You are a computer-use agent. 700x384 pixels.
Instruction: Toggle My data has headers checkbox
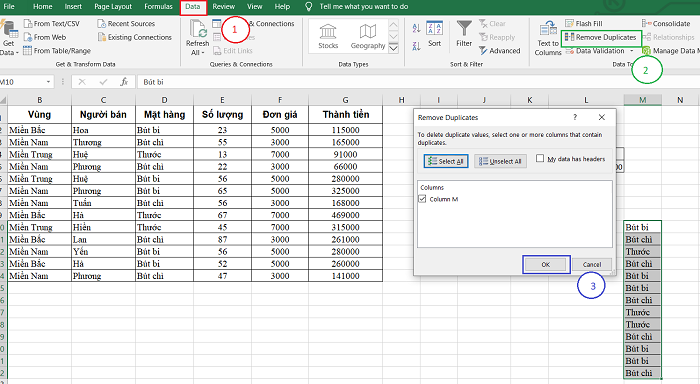coord(540,159)
